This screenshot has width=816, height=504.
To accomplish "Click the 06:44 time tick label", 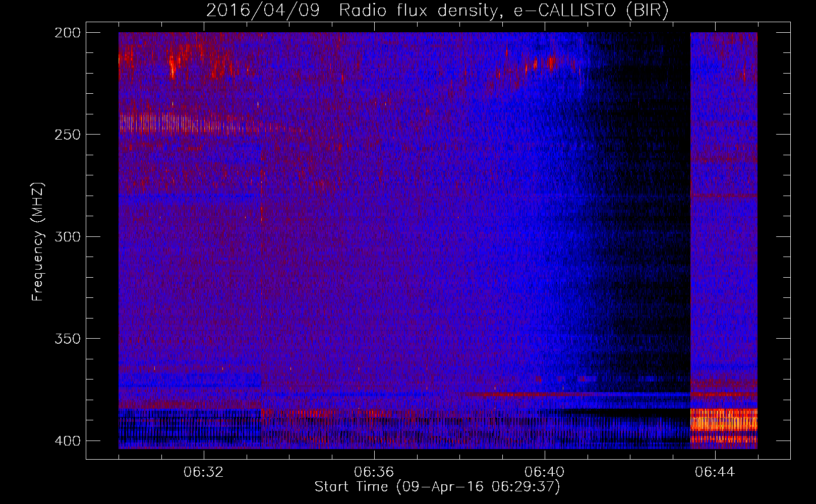I will (715, 472).
